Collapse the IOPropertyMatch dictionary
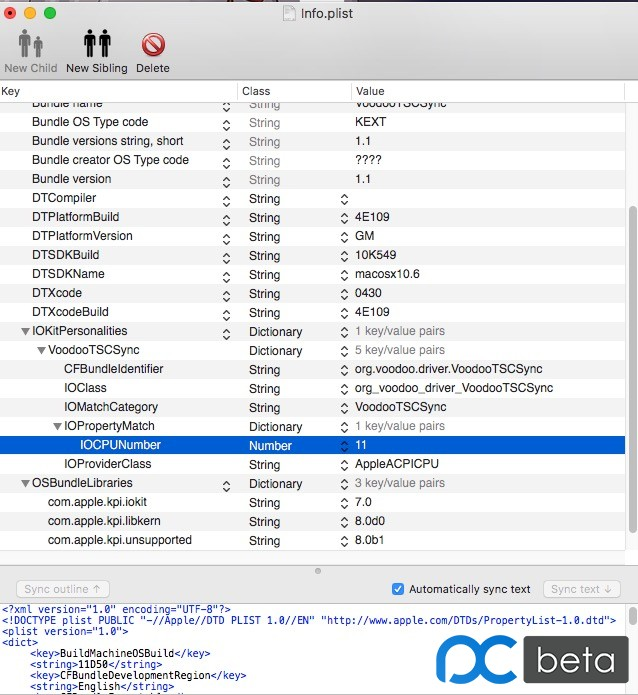Image resolution: width=638 pixels, height=695 pixels. pyautogui.click(x=58, y=426)
